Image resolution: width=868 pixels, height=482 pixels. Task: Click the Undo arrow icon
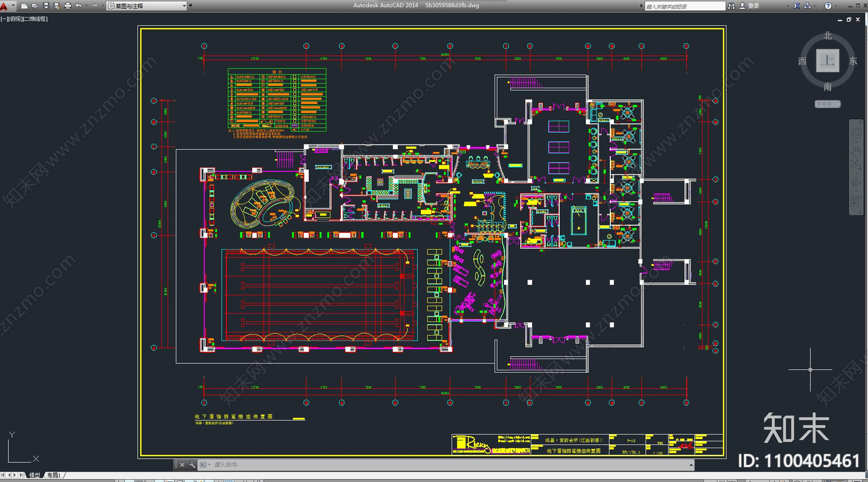(x=79, y=6)
